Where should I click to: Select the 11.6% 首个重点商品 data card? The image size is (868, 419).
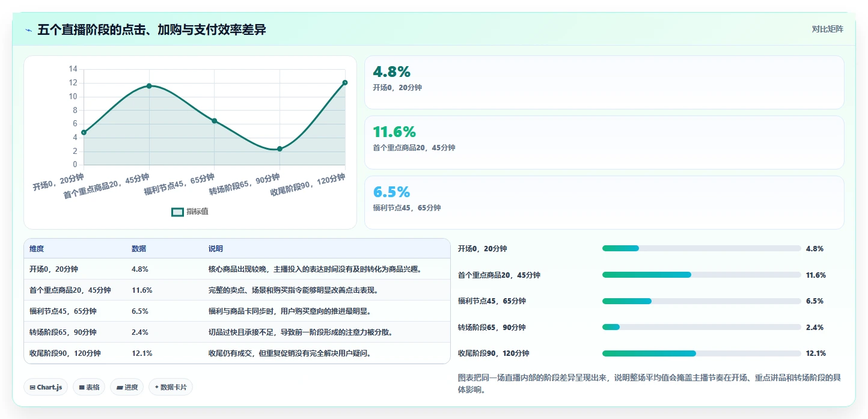click(x=604, y=142)
